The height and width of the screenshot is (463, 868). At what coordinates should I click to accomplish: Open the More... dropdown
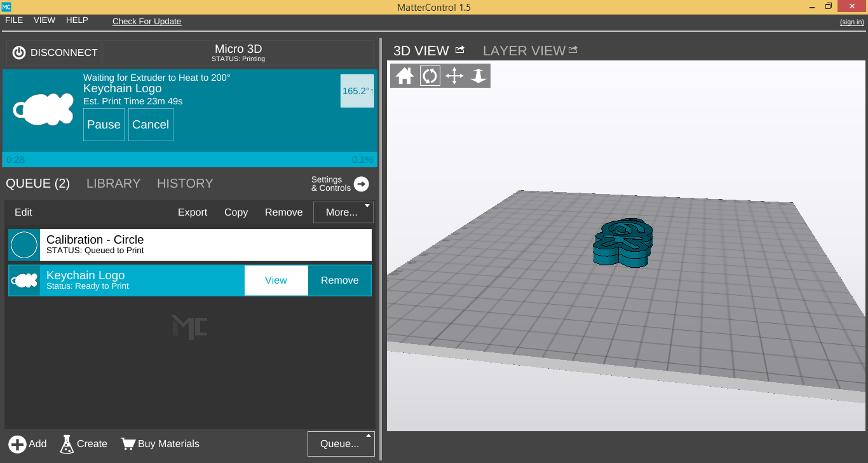pyautogui.click(x=343, y=212)
